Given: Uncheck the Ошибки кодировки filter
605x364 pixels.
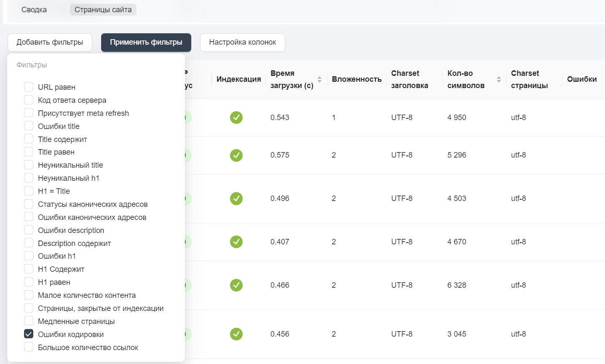Looking at the screenshot, I should coord(29,334).
